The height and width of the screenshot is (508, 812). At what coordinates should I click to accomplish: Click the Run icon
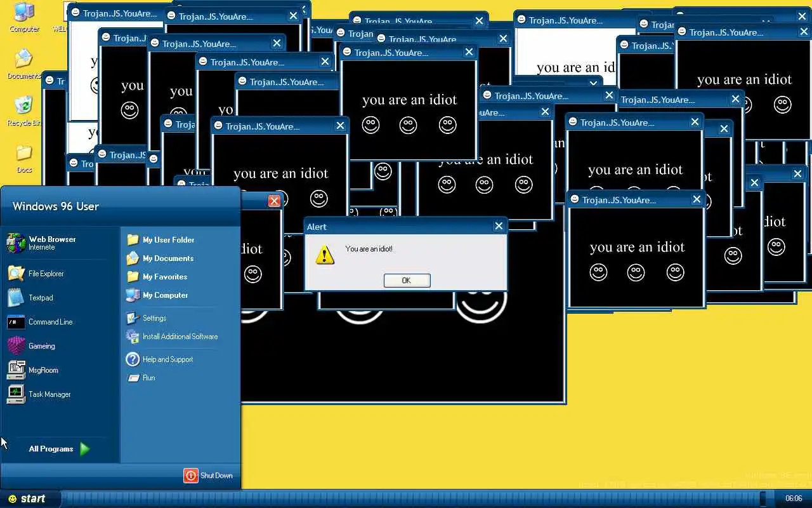(x=133, y=378)
